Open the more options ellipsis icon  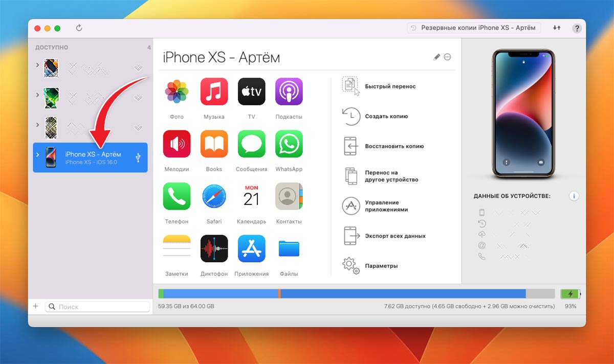tap(447, 57)
